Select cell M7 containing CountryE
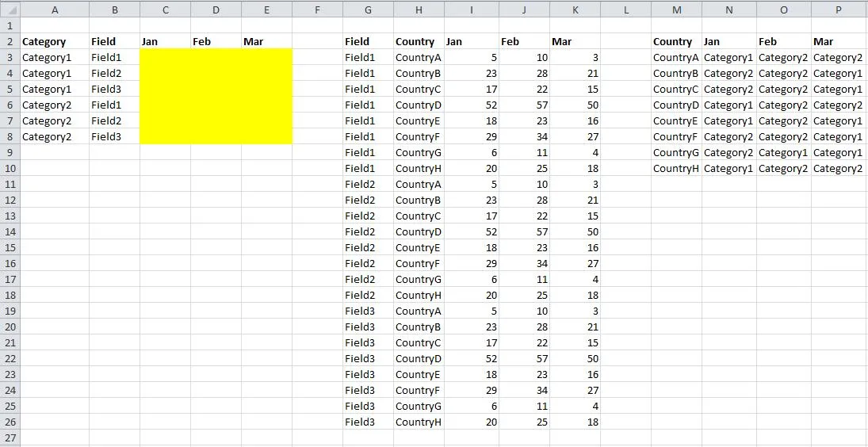This screenshot has width=868, height=447. pyautogui.click(x=676, y=120)
